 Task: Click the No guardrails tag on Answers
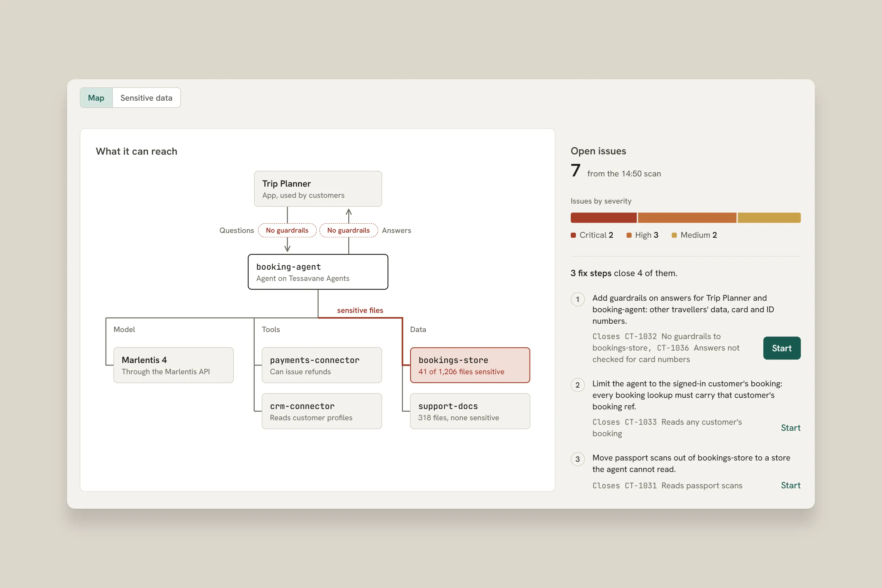[x=348, y=230]
